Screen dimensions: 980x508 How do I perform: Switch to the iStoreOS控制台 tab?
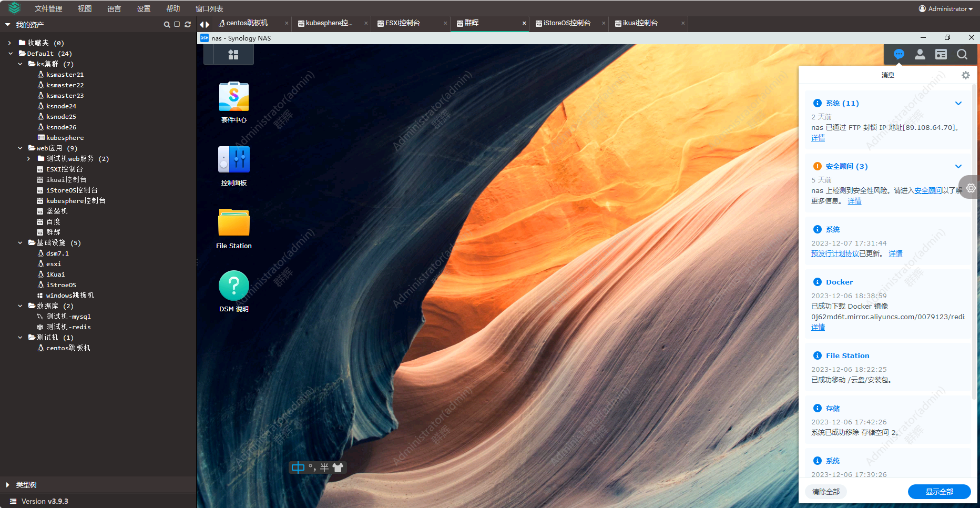[567, 23]
